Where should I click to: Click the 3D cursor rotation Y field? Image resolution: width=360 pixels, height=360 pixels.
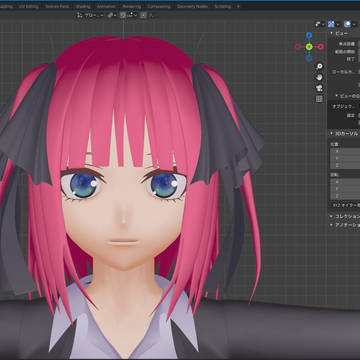coord(345,189)
